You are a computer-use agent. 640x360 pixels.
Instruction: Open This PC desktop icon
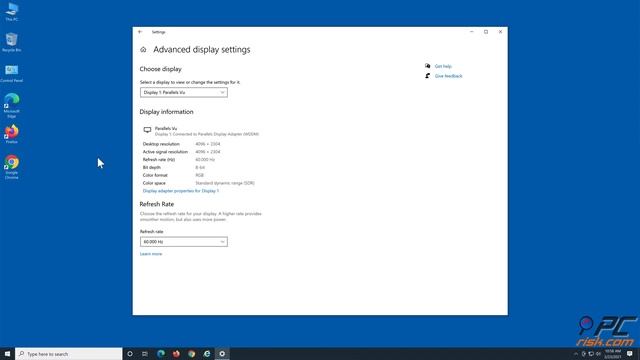[12, 11]
